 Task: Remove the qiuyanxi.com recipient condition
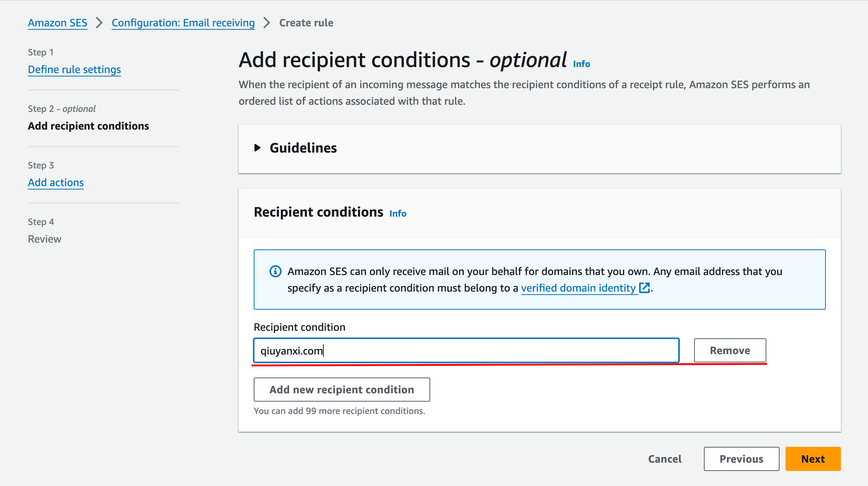[730, 350]
